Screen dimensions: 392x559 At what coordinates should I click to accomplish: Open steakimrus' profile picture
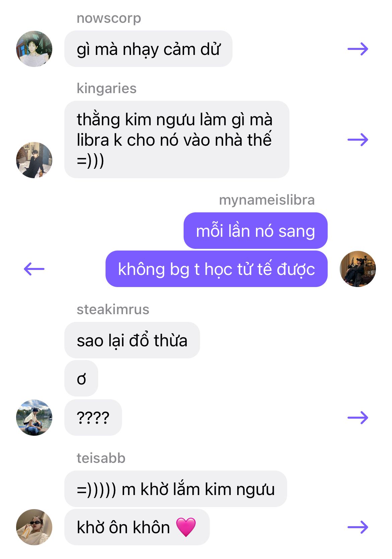(34, 418)
